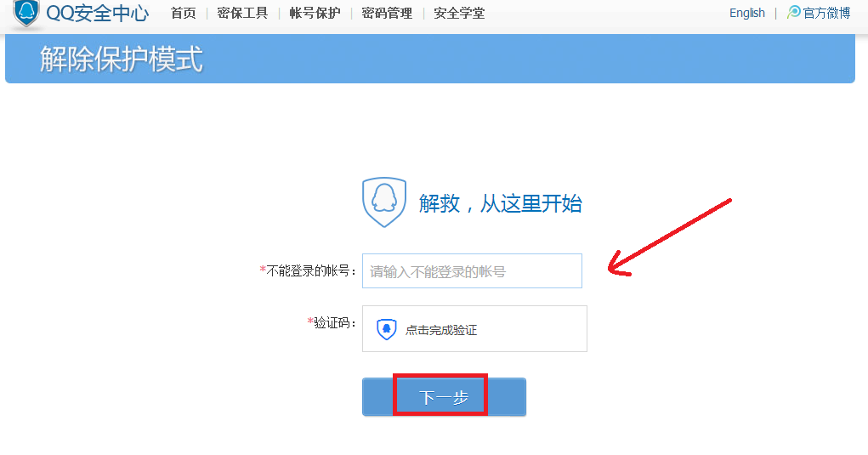Click the red arrow annotation
Viewport: 868px width, 455px height.
(x=670, y=237)
